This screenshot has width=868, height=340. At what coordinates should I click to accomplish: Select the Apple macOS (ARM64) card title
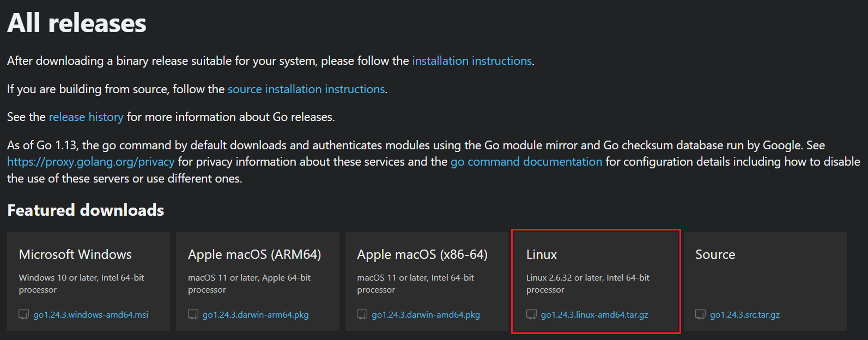[254, 254]
